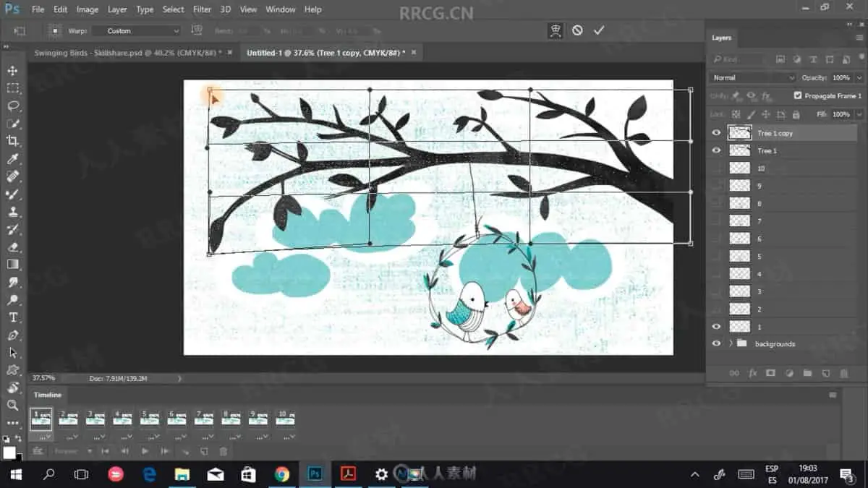The image size is (868, 488).
Task: Select the Pen tool
Action: point(12,335)
